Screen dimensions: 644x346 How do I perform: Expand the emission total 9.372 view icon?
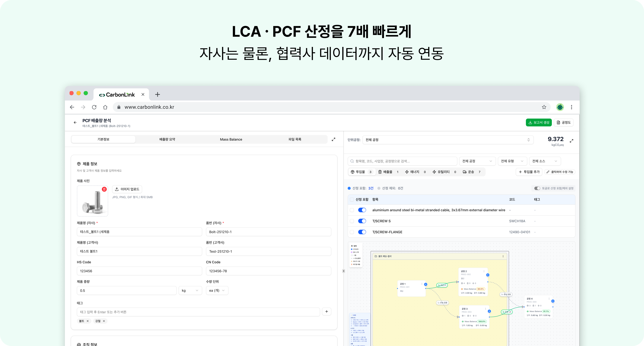pos(572,141)
